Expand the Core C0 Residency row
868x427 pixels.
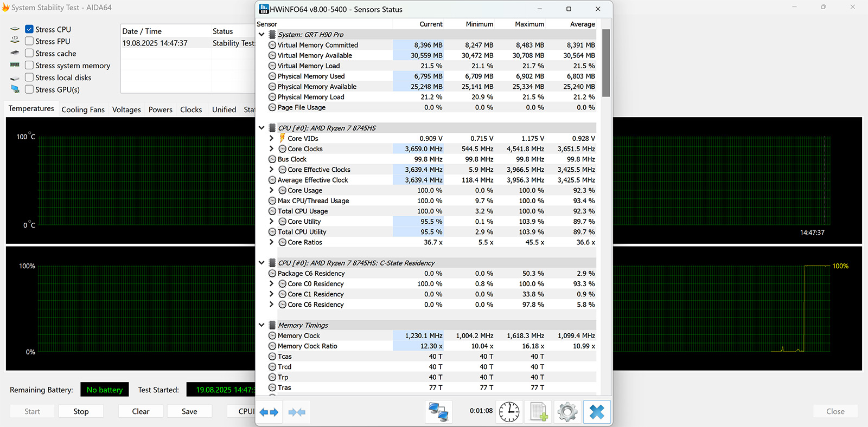click(272, 284)
